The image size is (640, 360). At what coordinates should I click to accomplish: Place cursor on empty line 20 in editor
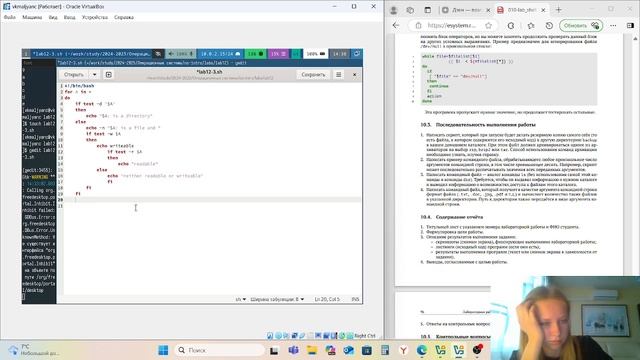[x=212, y=200]
